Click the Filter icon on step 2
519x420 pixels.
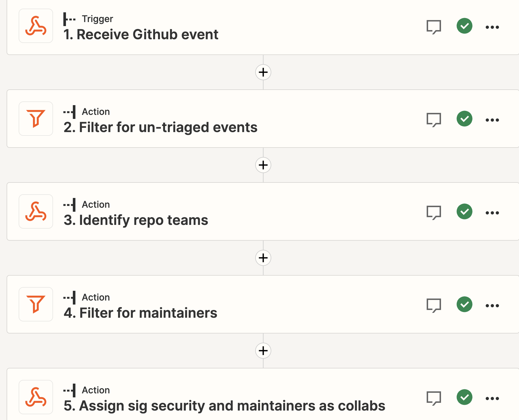[36, 119]
